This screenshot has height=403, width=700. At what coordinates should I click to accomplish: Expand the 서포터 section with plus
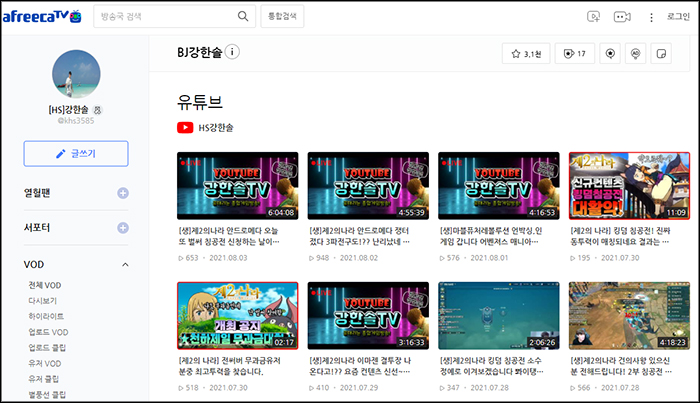(x=123, y=227)
